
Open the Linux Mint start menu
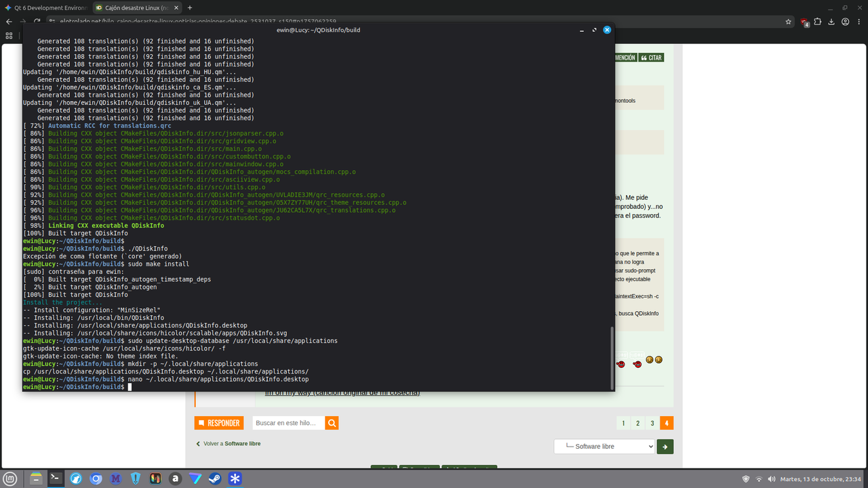(14, 479)
